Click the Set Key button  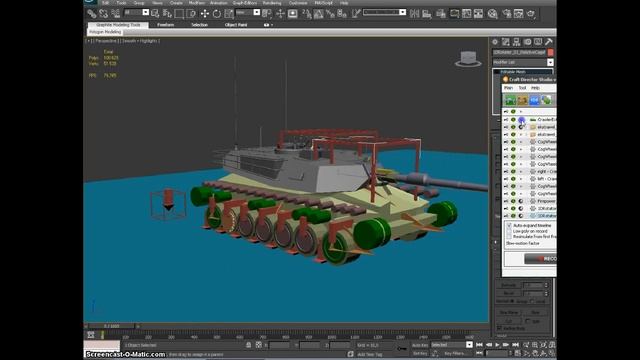click(420, 353)
